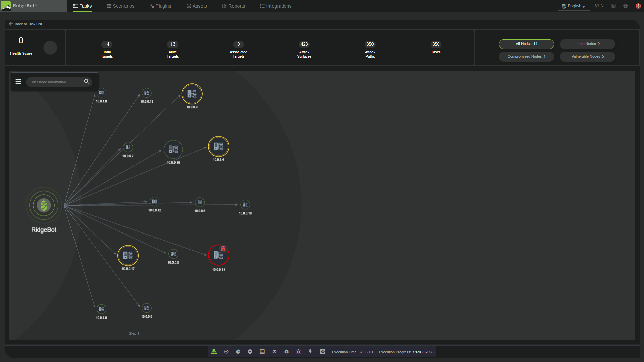Viewport: 644px width, 362px height.
Task: Open the list view icon in bottom toolbar
Action: pyautogui.click(x=262, y=352)
